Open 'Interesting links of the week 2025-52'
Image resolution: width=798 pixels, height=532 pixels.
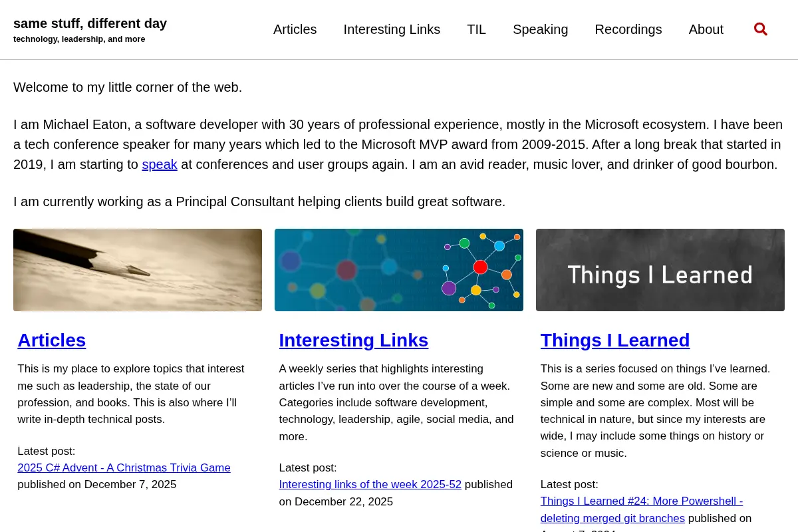point(370,484)
